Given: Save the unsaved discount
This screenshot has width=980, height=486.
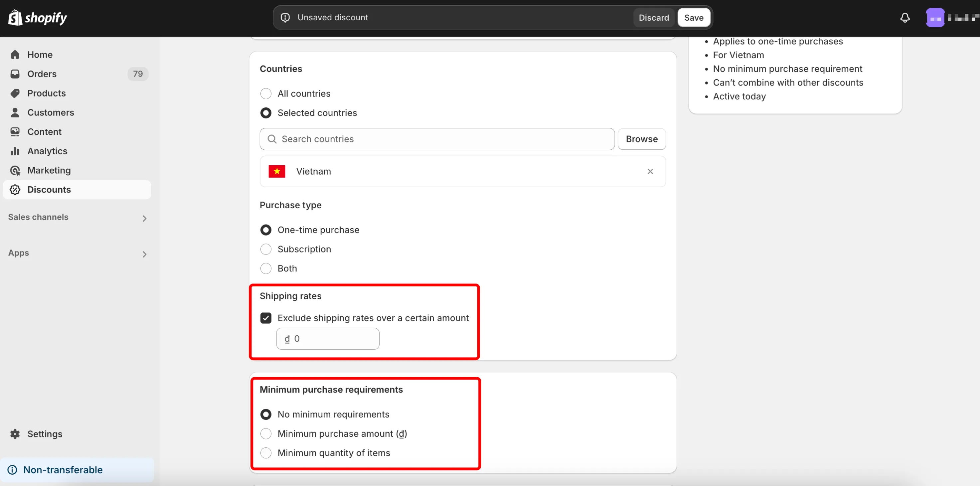Looking at the screenshot, I should tap(694, 18).
